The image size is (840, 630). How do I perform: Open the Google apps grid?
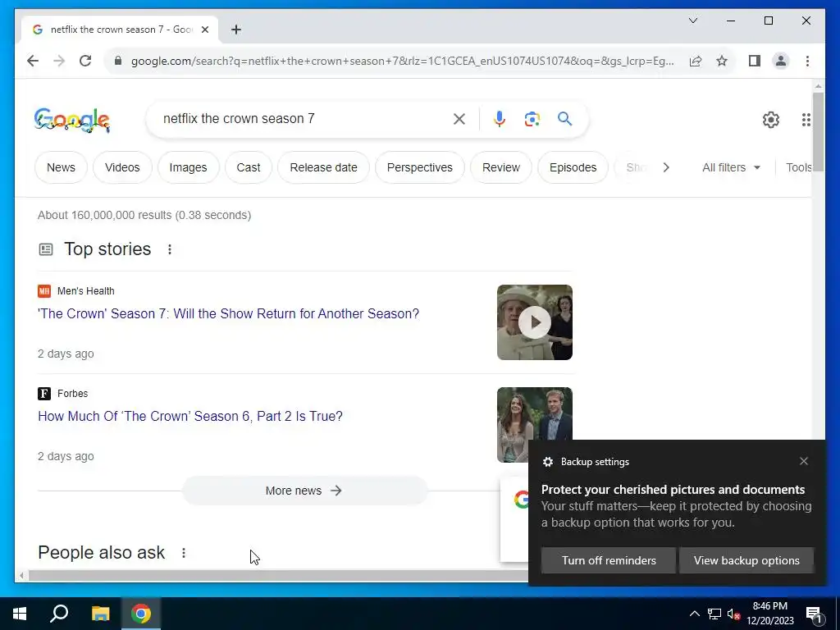click(x=806, y=120)
